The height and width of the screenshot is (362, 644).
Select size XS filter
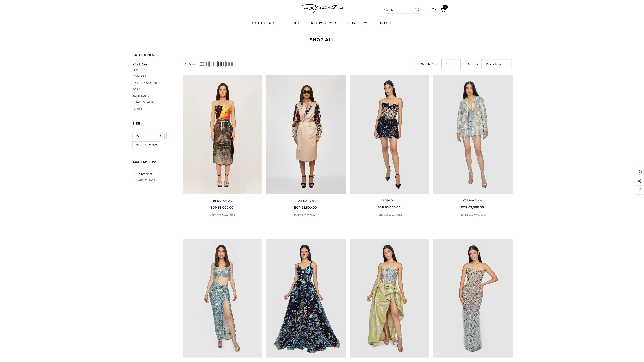(137, 136)
